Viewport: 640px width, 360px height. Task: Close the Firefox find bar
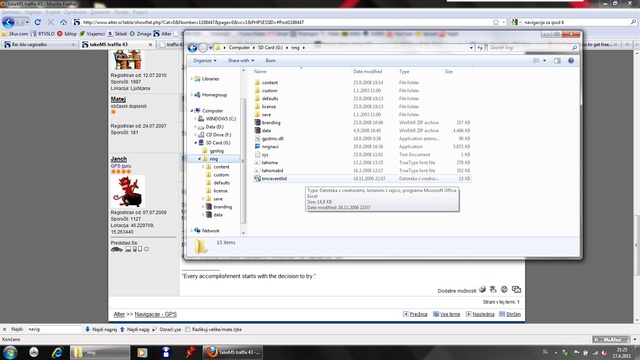[4, 329]
